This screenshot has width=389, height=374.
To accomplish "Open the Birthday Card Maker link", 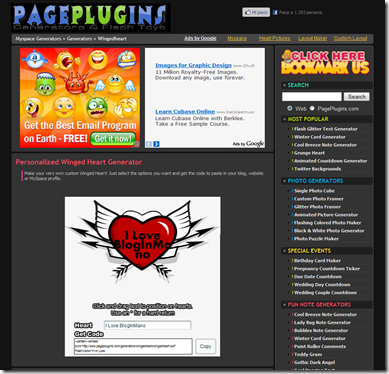I will coord(317,261).
